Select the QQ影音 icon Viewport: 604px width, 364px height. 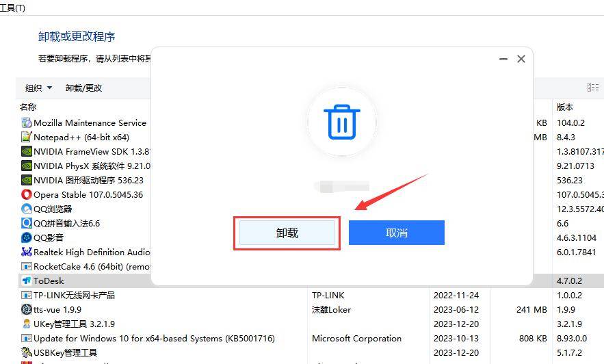click(26, 237)
